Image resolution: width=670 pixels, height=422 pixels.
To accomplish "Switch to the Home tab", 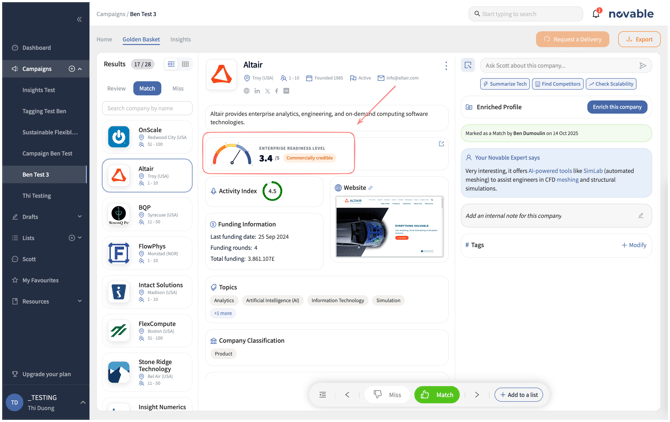I will coord(104,39).
